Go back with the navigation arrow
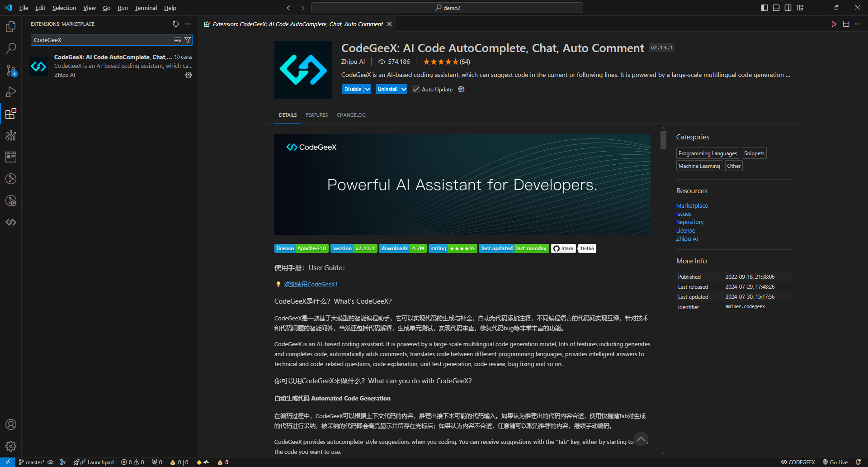 pyautogui.click(x=290, y=8)
